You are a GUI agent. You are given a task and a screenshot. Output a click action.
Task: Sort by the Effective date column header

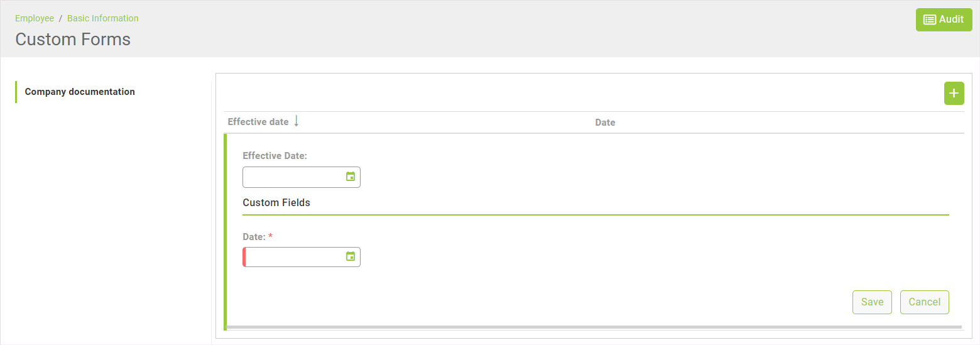[258, 122]
